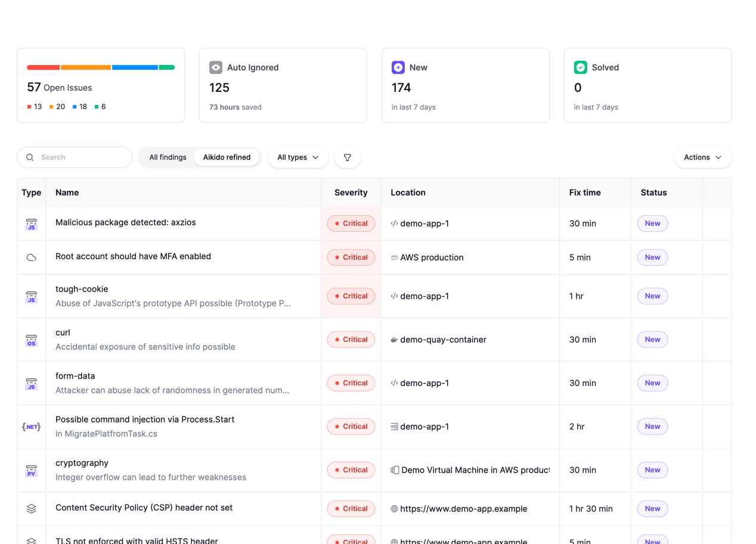Image resolution: width=756 pixels, height=544 pixels.
Task: Open the tough-cookie issue name
Action: 82,289
